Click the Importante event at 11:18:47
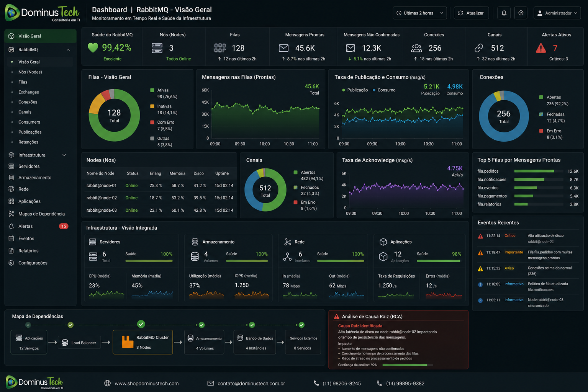Image resolution: width=588 pixels, height=392 pixels. point(528,255)
